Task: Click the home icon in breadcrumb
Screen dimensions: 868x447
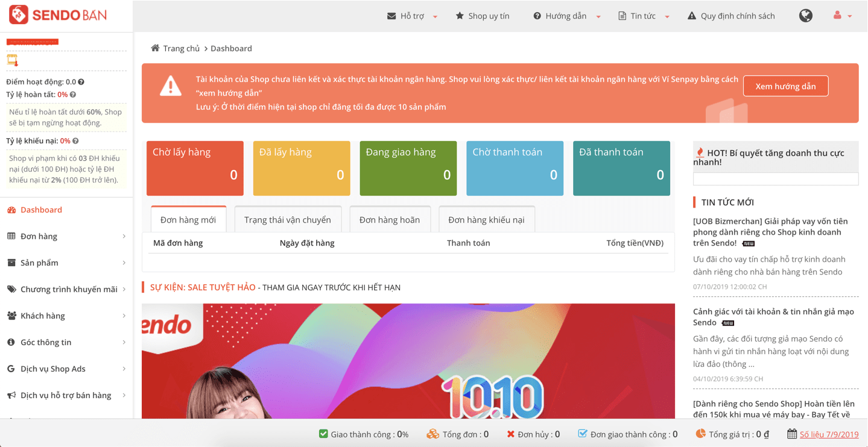Action: tap(155, 48)
